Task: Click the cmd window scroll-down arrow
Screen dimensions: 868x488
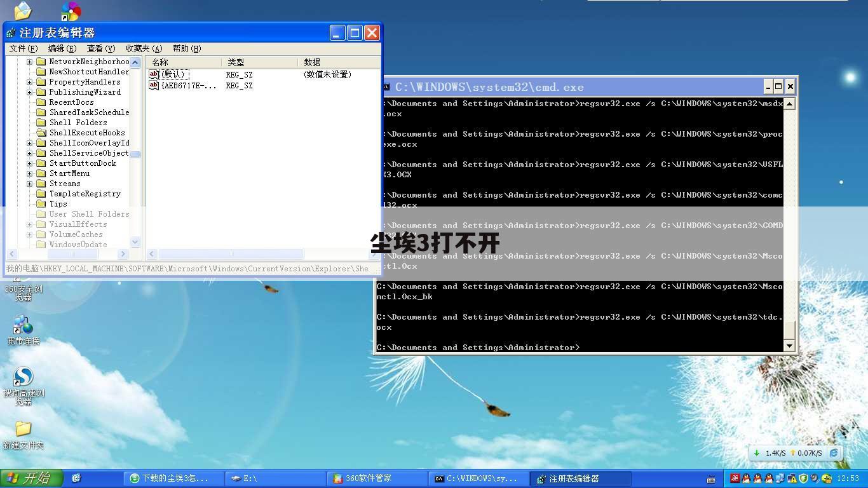Action: click(789, 346)
